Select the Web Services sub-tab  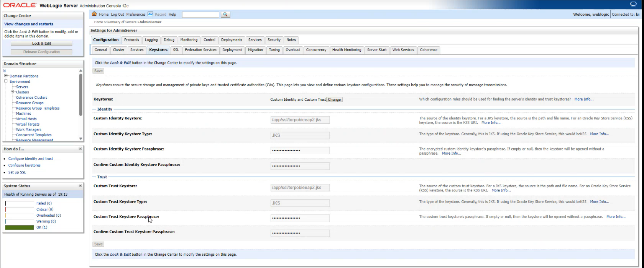click(x=403, y=50)
